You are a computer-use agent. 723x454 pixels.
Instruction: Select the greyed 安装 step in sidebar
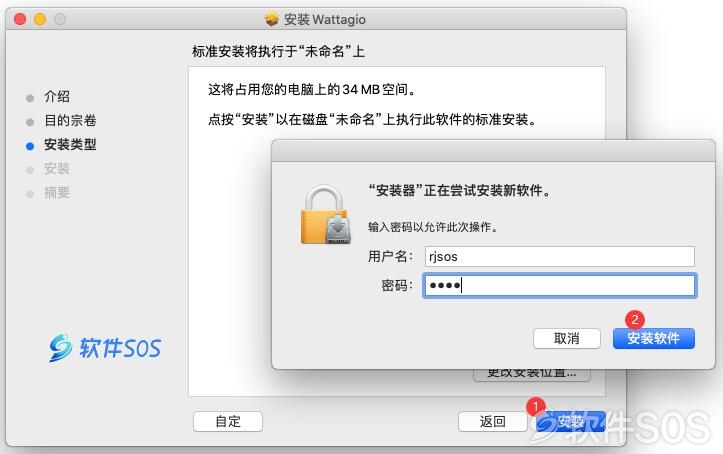pyautogui.click(x=57, y=169)
